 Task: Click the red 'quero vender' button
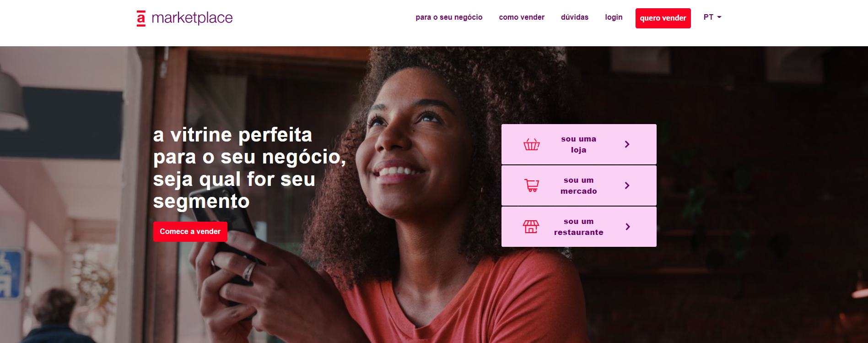click(663, 18)
